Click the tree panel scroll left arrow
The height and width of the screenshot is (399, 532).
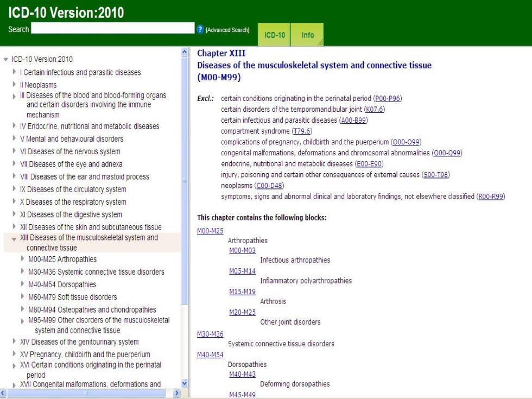point(3,393)
